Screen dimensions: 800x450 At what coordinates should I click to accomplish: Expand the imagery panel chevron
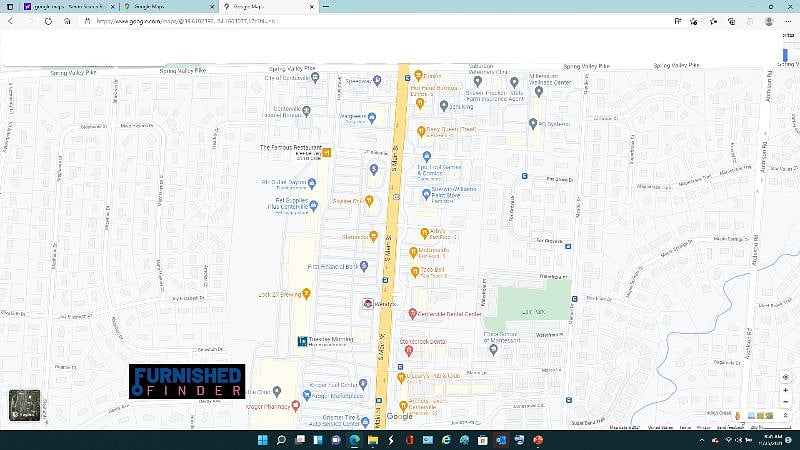pyautogui.click(x=785, y=415)
